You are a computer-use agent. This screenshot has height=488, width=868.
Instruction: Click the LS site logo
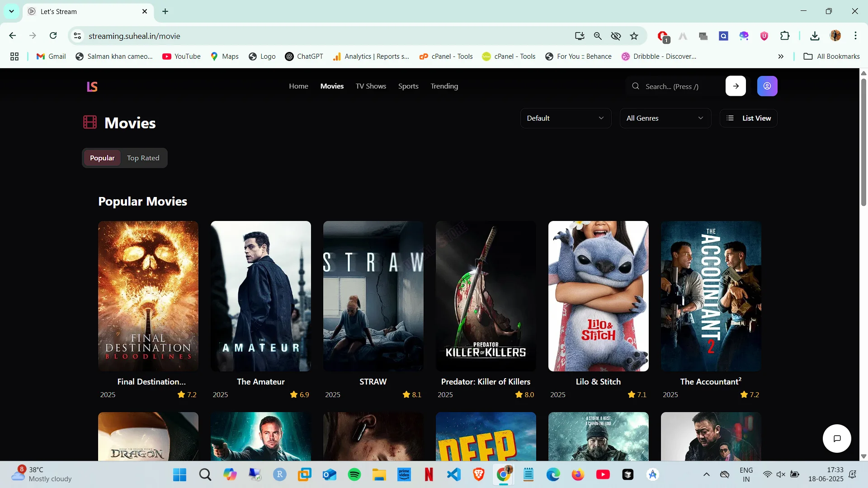[92, 86]
